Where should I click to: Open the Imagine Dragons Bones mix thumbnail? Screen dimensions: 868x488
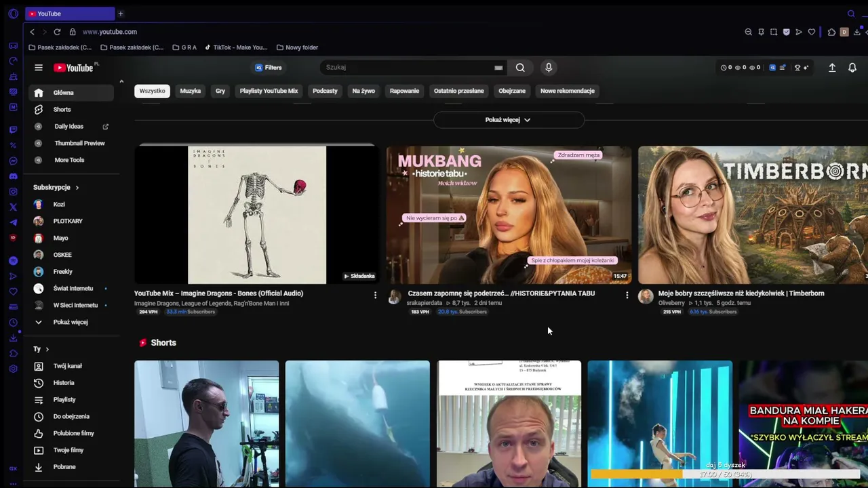256,214
